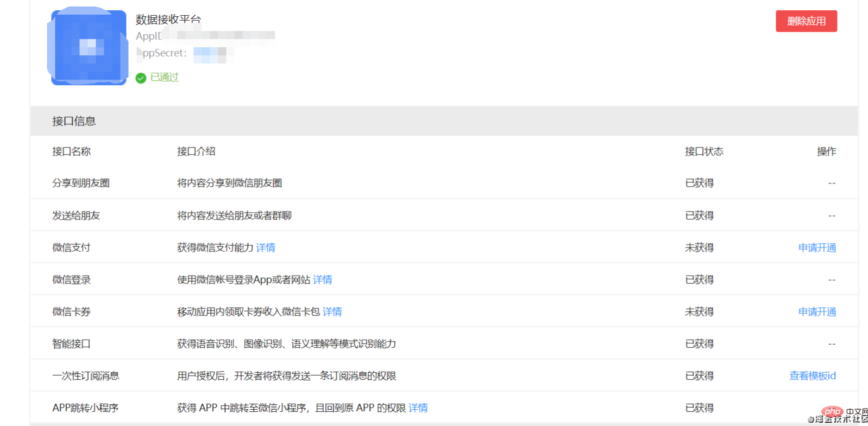The width and height of the screenshot is (868, 426).
Task: Click 申请开通 in 微信支付 row
Action: pos(817,247)
